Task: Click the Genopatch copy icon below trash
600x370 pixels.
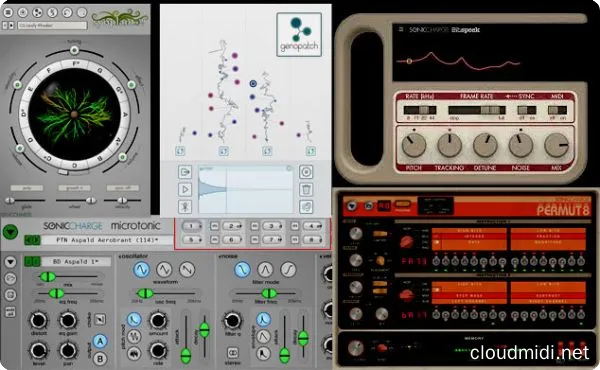Action: 306,207
